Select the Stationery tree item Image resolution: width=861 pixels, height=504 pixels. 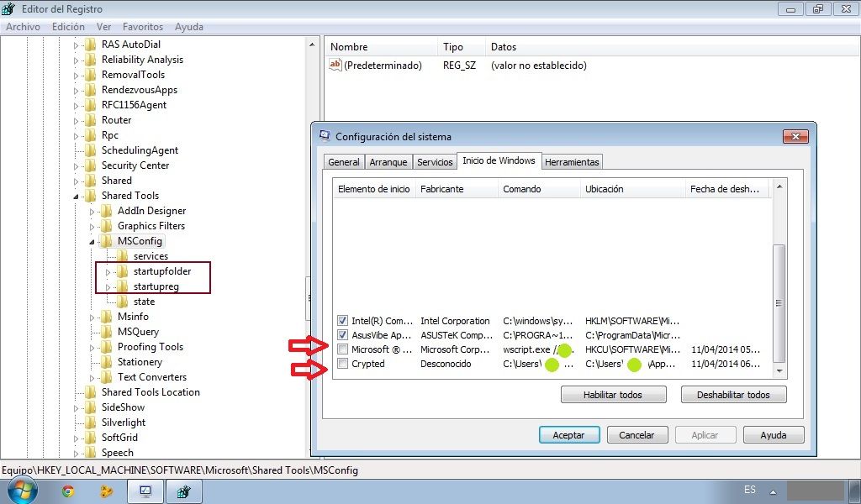coord(140,362)
